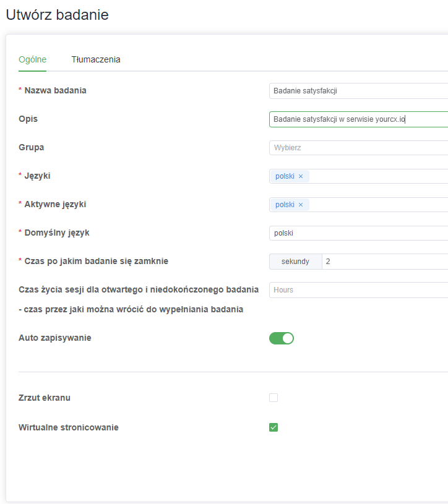Click the polski tag in Języki
Viewport: 448px width, 504px height.
285,176
